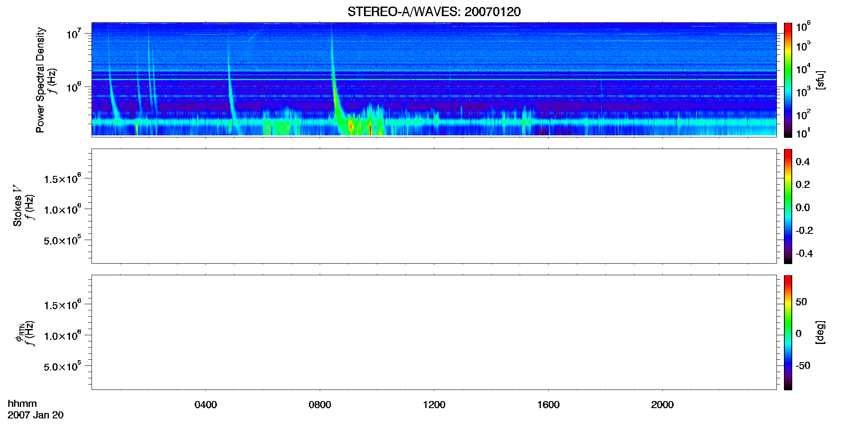
Task: Select the "-0.2" Stokes V color bar value
Action: pos(804,230)
